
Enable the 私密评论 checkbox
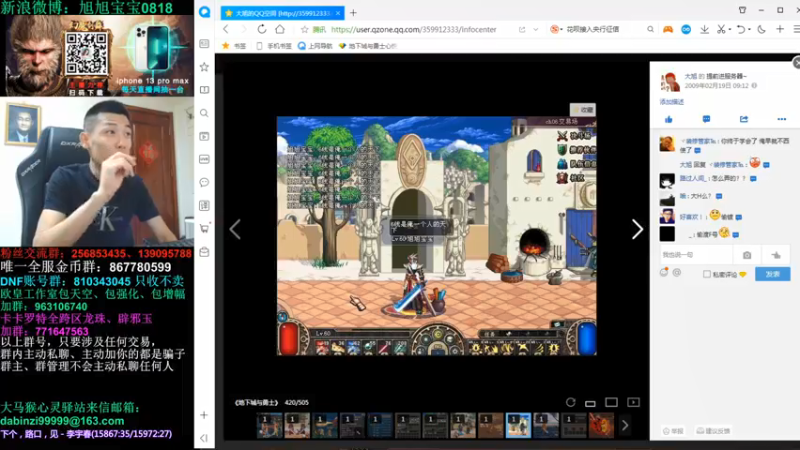[x=707, y=274]
